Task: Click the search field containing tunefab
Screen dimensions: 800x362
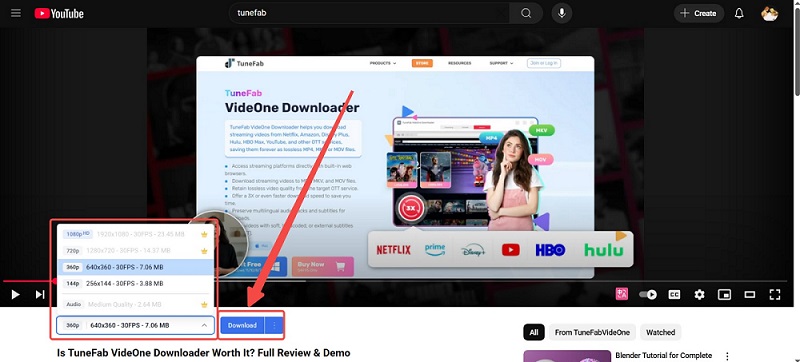Action: pyautogui.click(x=369, y=13)
